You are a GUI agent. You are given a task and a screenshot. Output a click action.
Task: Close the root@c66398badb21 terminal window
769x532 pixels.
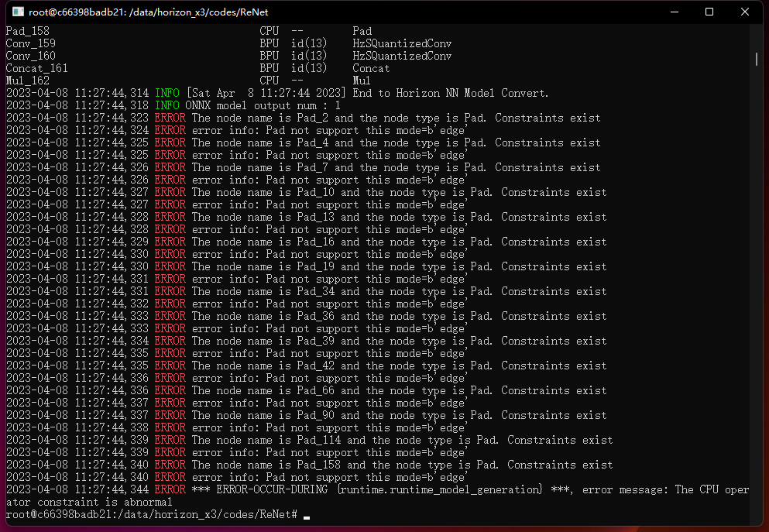point(745,12)
